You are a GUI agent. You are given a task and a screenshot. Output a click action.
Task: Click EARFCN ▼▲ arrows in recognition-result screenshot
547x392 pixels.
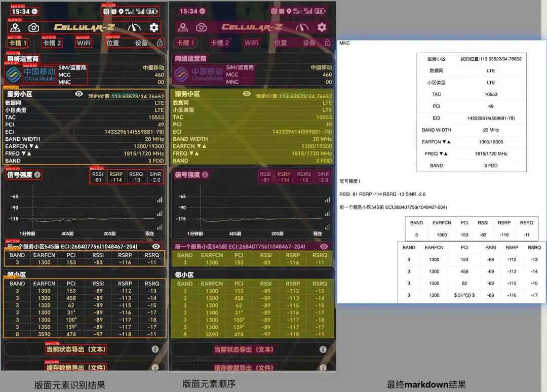[34, 146]
